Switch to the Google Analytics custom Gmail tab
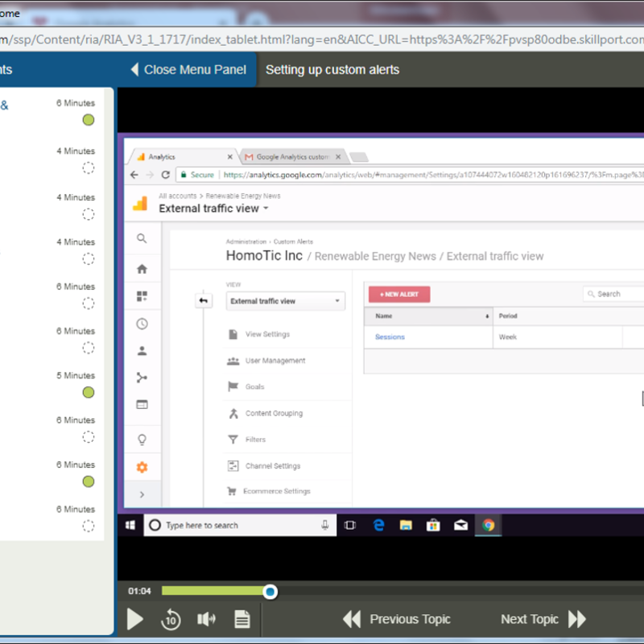Viewport: 644px width, 644px height. [x=292, y=157]
